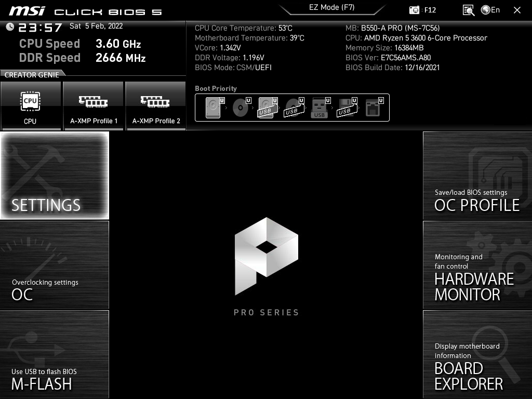The width and height of the screenshot is (532, 399).
Task: Enable A-XMP Profile 1
Action: (94, 105)
